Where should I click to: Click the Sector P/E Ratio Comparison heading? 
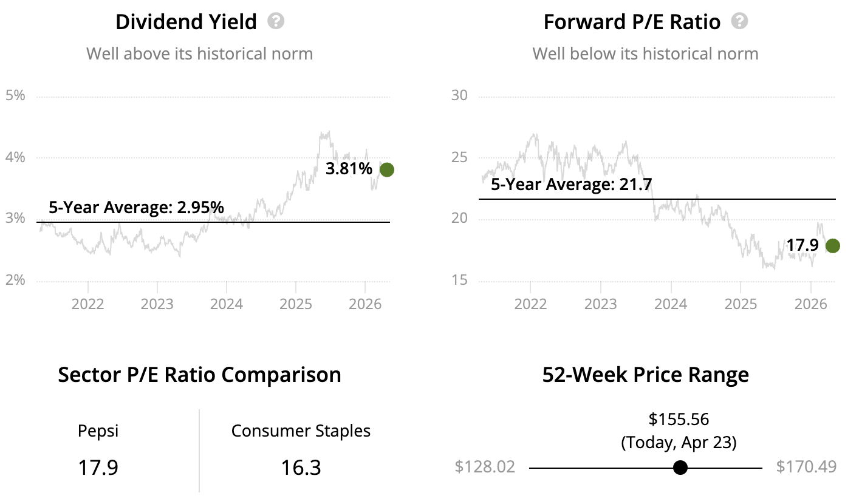coord(199,375)
